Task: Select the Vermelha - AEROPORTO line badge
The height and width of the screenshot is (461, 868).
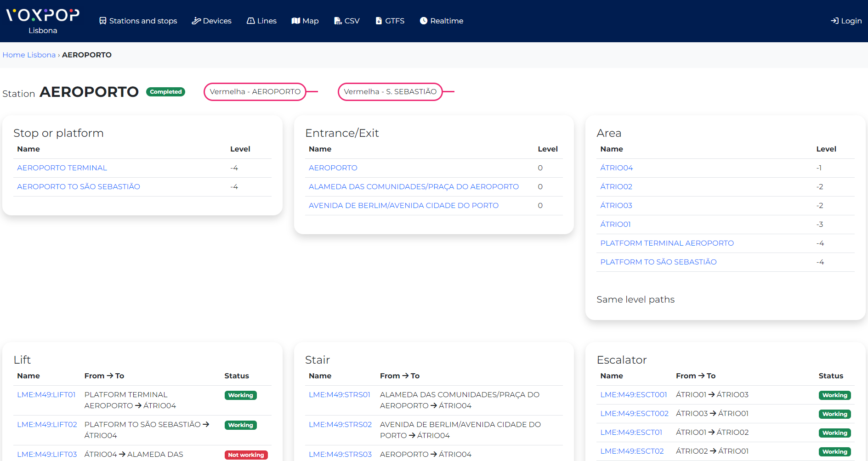Action: pos(255,91)
